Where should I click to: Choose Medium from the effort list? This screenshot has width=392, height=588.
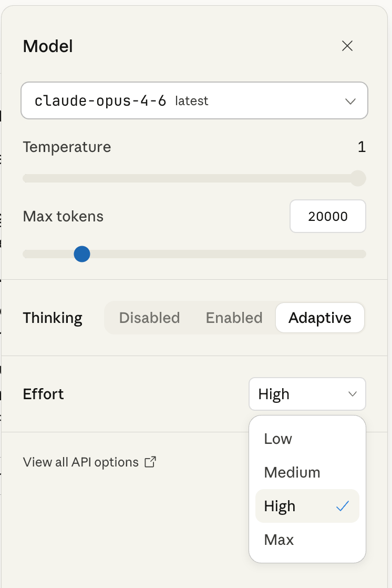click(292, 472)
